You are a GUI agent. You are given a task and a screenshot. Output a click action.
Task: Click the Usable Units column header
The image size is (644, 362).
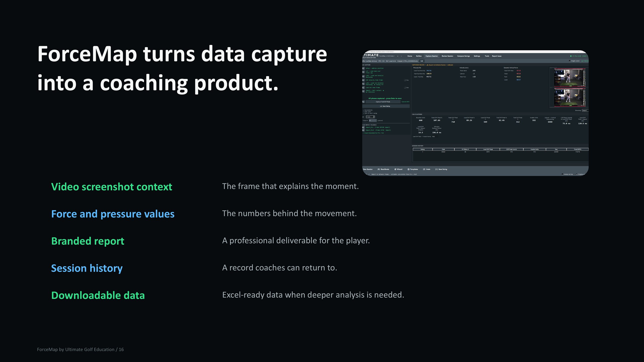(535, 149)
